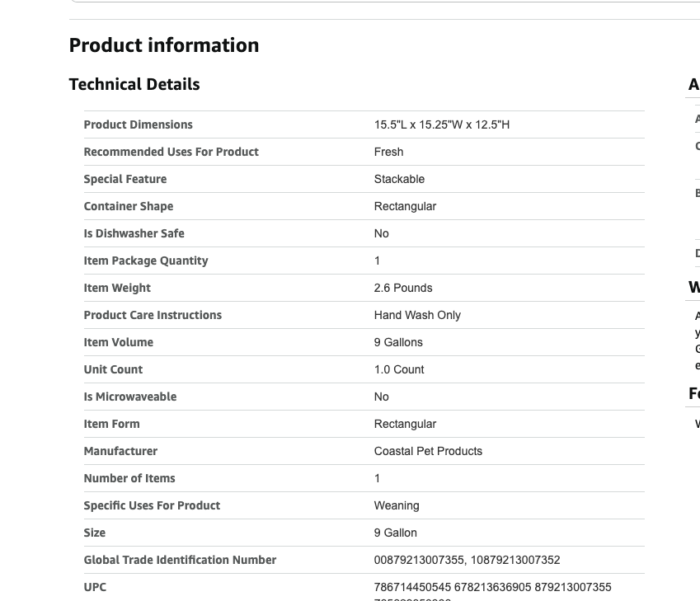Click the Recommended Uses For Product label
The width and height of the screenshot is (700, 601).
pyautogui.click(x=171, y=152)
